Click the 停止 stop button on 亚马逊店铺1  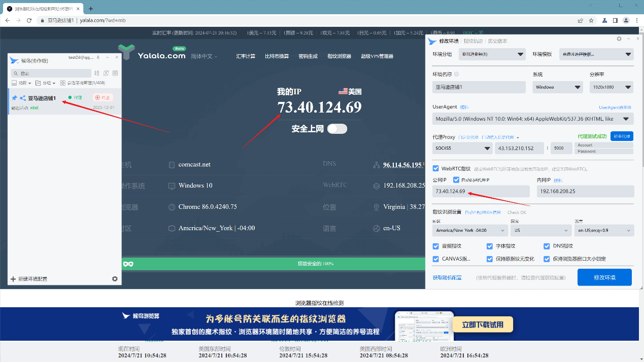(x=103, y=97)
